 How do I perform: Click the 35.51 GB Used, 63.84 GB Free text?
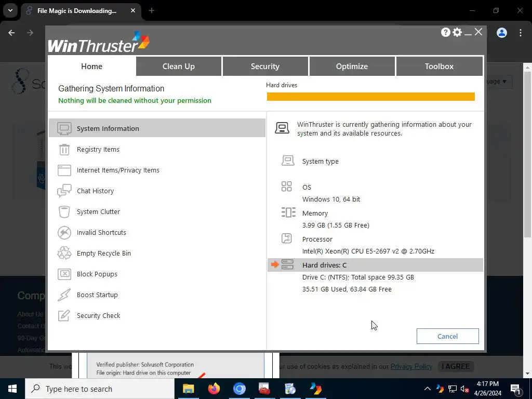[347, 289]
